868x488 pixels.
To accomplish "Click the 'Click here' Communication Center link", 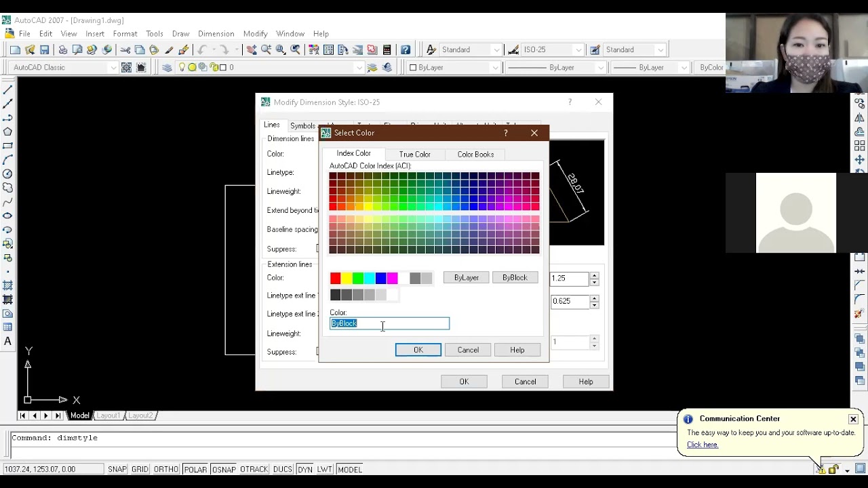I will click(x=702, y=445).
